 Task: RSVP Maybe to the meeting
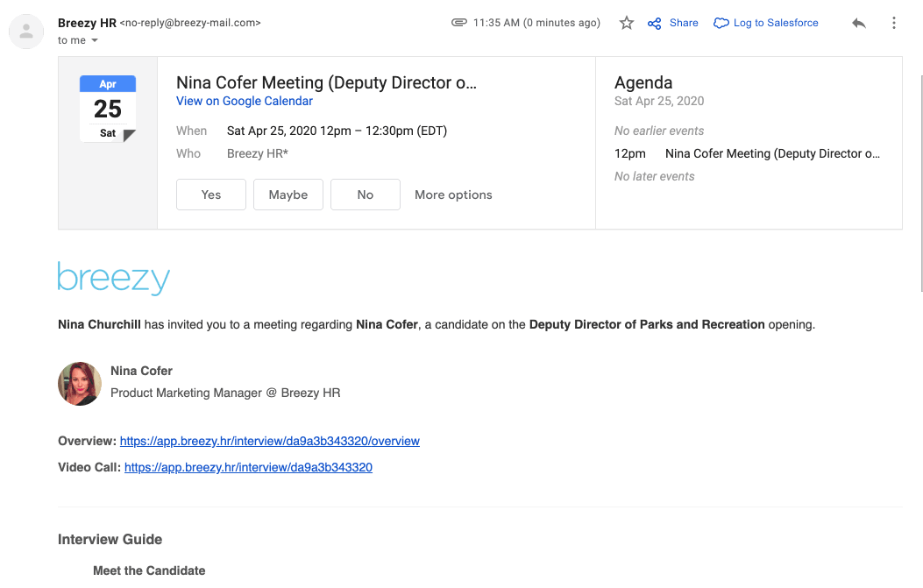coord(288,195)
